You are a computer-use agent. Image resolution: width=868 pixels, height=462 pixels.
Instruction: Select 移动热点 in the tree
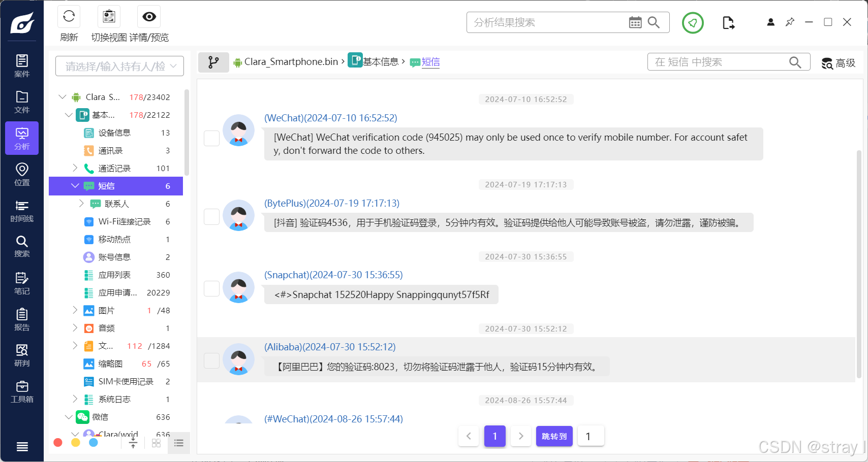(x=115, y=239)
